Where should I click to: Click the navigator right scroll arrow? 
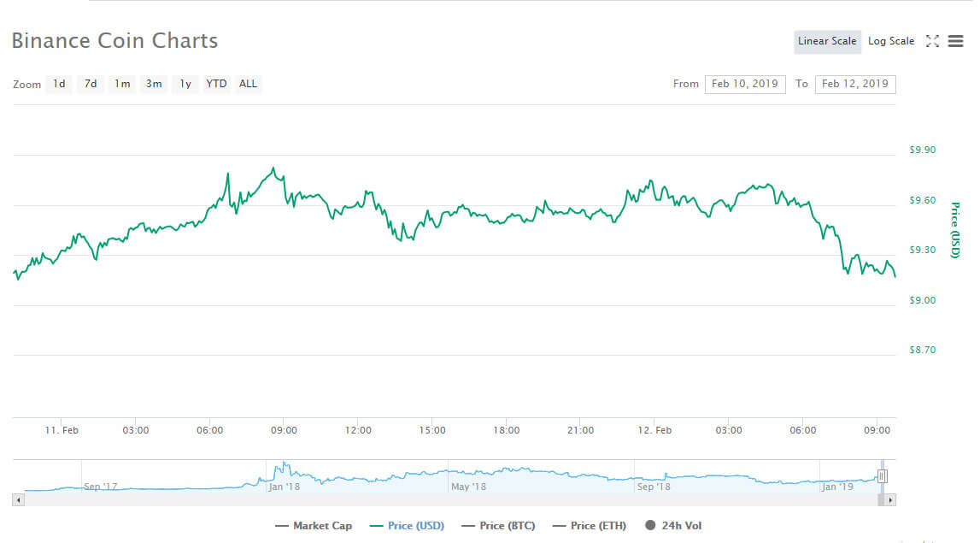tap(890, 500)
